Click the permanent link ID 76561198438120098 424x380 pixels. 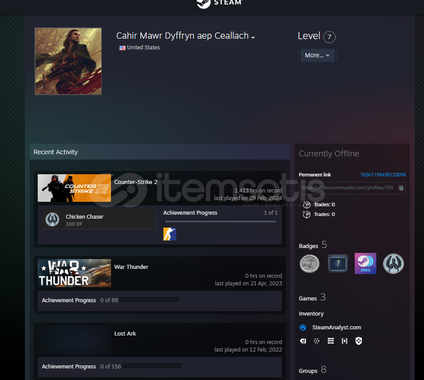tap(383, 175)
